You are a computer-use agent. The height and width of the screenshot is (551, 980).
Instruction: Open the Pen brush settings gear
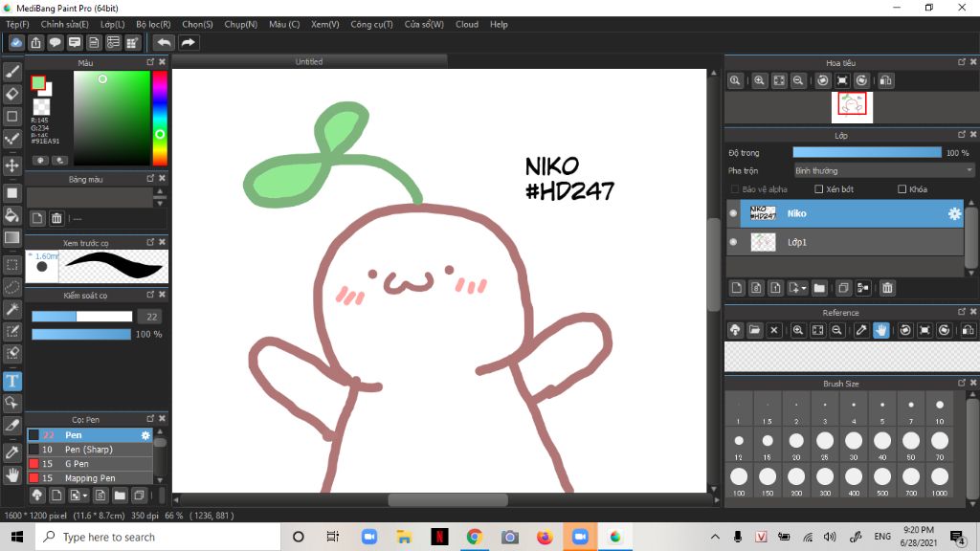(x=145, y=435)
